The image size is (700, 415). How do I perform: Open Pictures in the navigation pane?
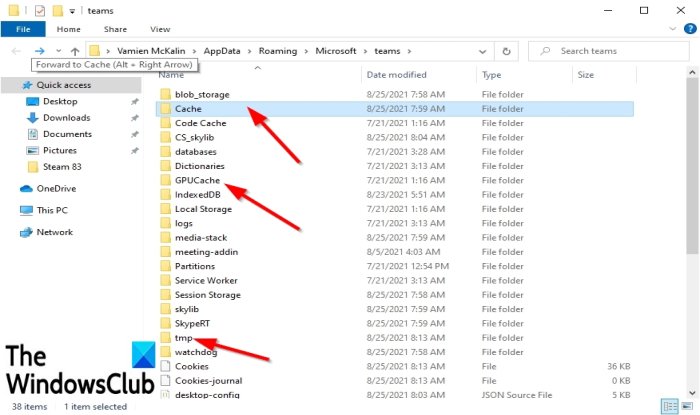tap(60, 150)
